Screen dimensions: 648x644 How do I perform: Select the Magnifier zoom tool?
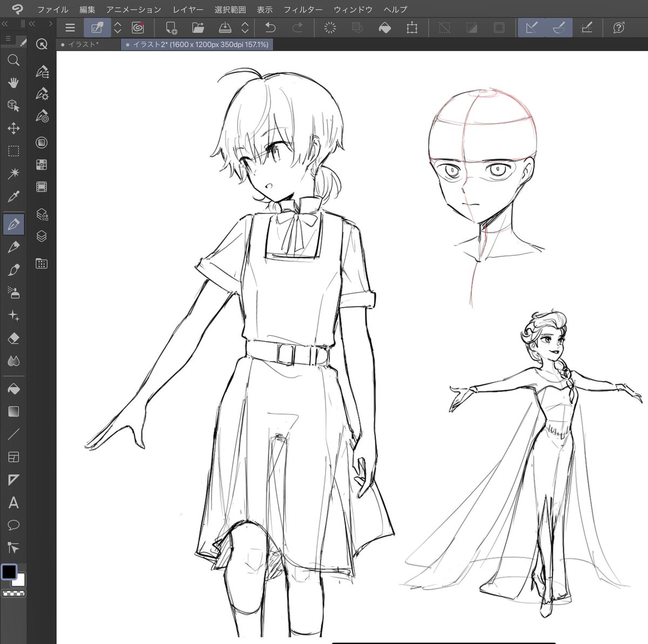click(x=13, y=60)
